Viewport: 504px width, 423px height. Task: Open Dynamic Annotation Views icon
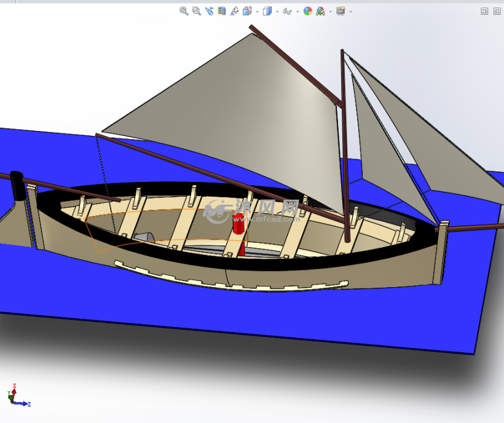click(x=235, y=11)
